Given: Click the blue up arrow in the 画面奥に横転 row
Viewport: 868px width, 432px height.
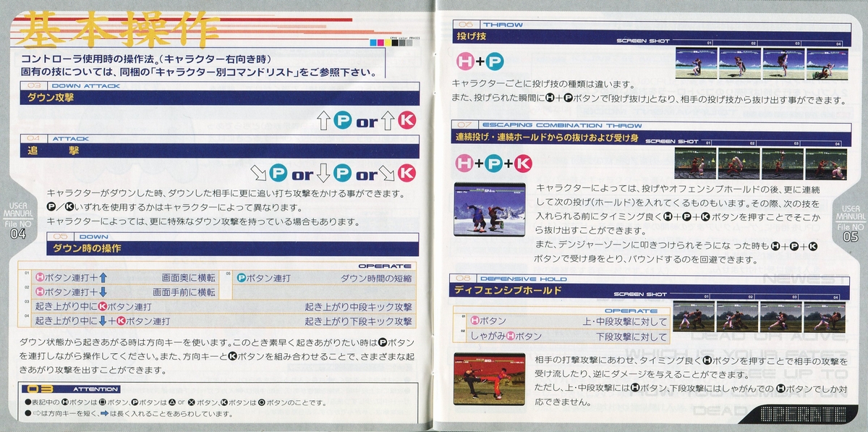Looking at the screenshot, I should coord(103,277).
